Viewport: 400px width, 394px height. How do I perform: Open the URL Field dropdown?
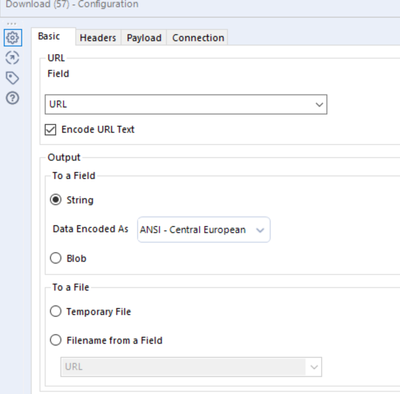click(x=186, y=104)
